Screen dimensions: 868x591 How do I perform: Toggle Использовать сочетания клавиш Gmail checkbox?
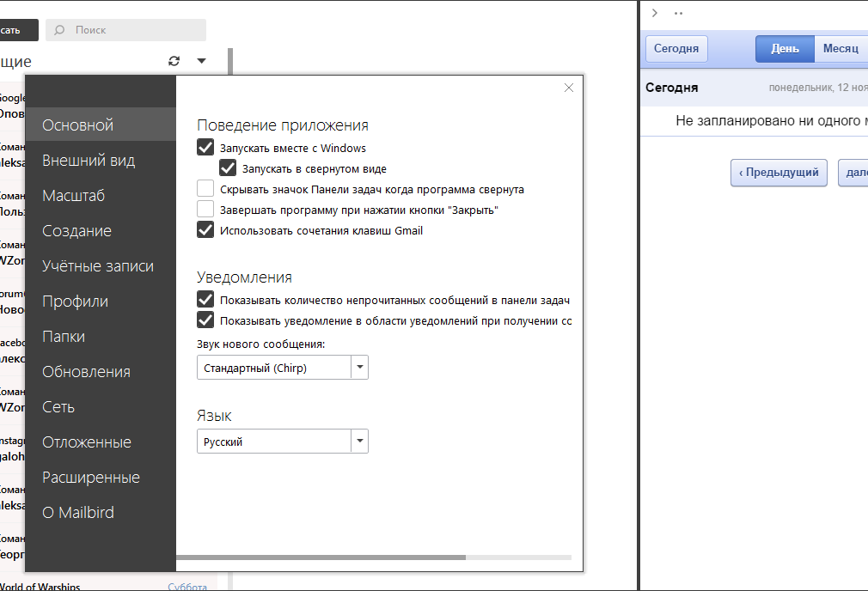[x=205, y=229]
